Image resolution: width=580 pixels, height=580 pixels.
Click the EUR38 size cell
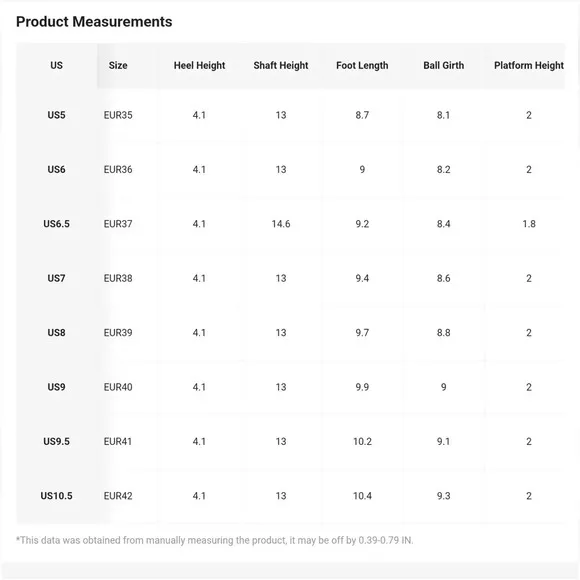(x=118, y=278)
